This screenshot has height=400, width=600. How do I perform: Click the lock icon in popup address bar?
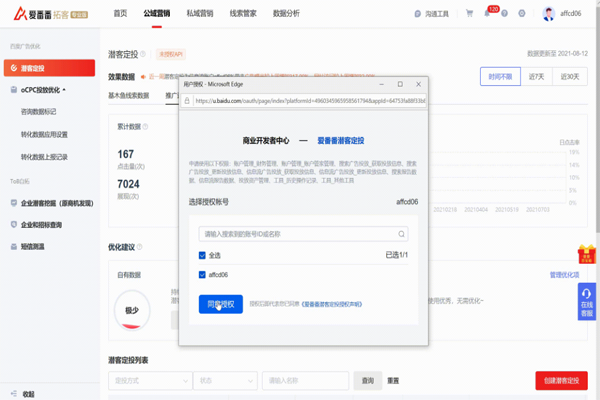187,101
